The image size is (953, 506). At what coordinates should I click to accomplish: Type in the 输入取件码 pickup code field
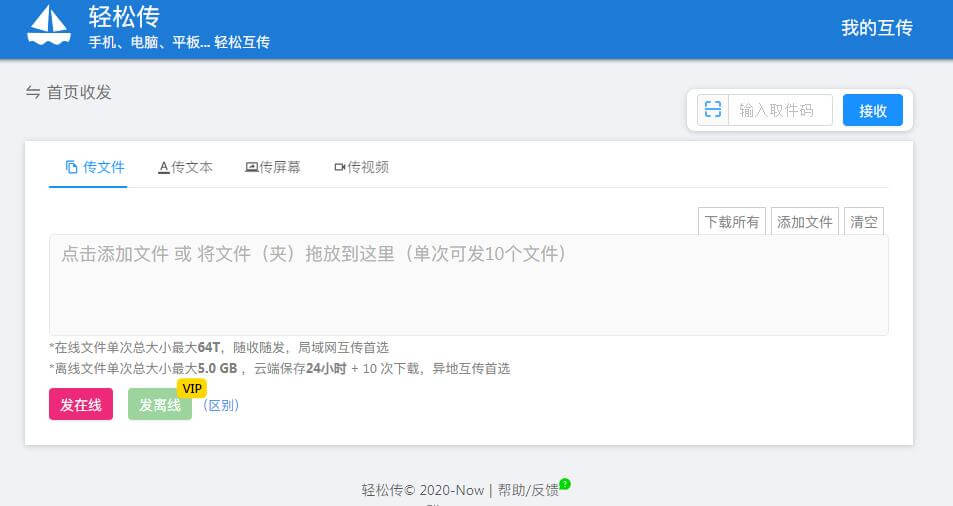point(780,110)
